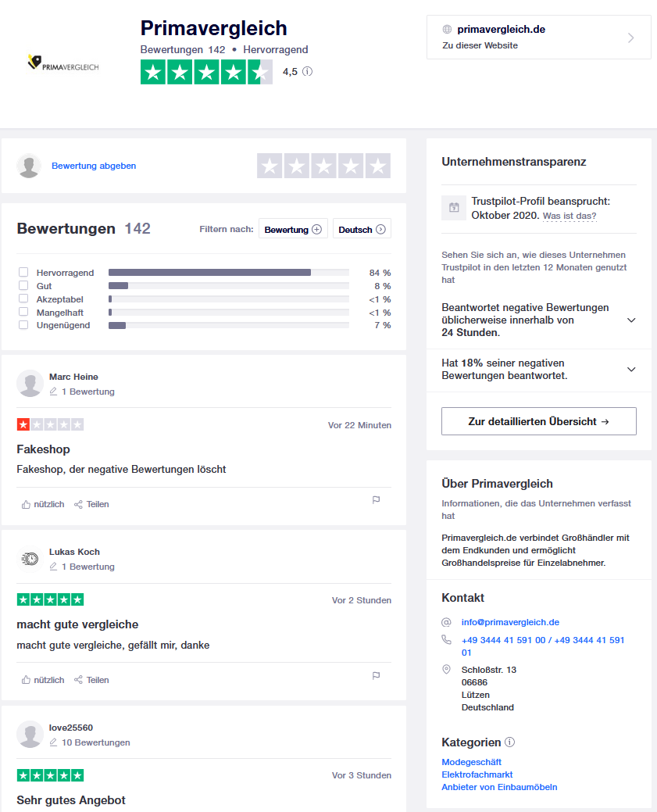Expand 'Beantwortet negative Bewertungen' section
The height and width of the screenshot is (812, 657).
click(x=632, y=320)
